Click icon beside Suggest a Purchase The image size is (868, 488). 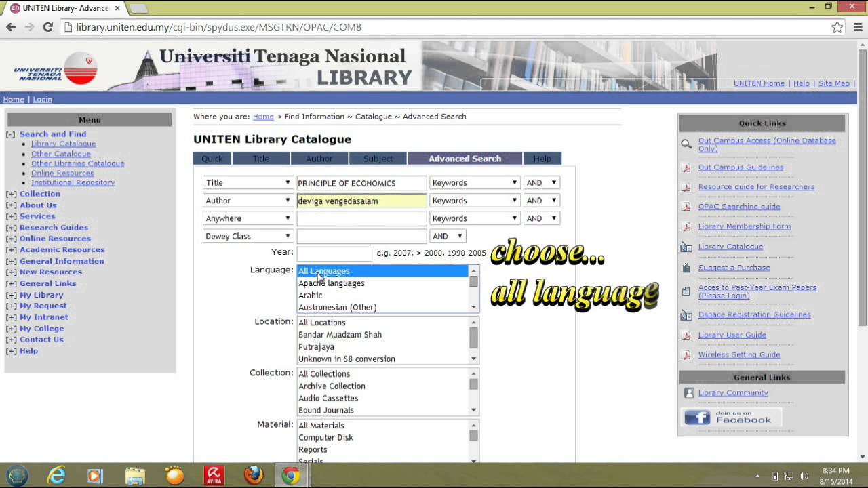(686, 268)
